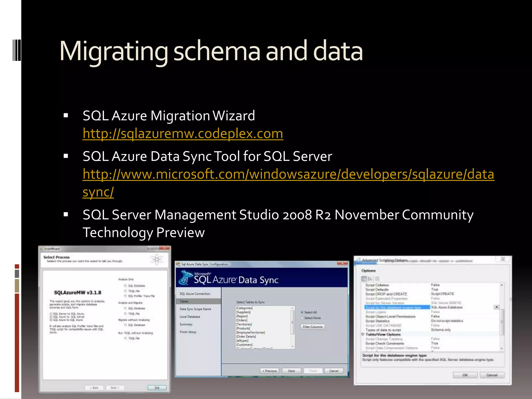Click Cancel in Data Sync Configuration

click(334, 371)
